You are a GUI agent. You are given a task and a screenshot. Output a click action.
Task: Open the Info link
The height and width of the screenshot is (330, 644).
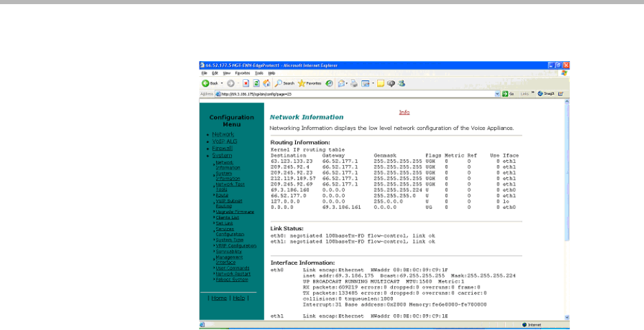click(x=405, y=112)
